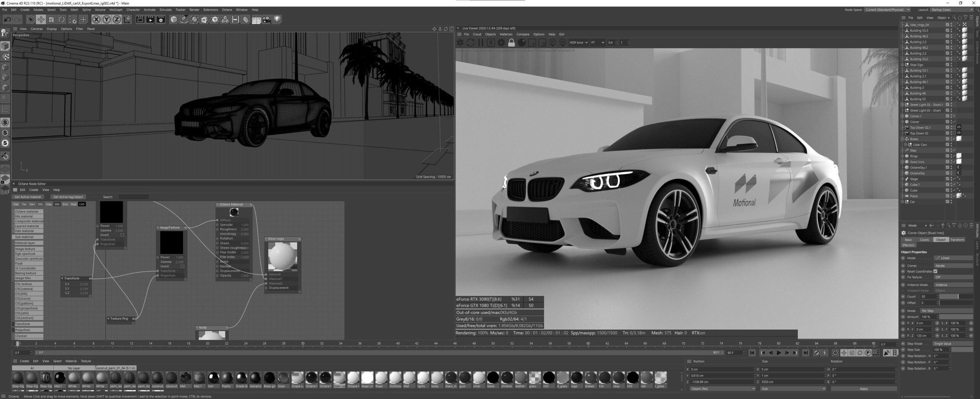980x399 pixels.
Task: Open the Octane menu in main menu bar
Action: pyautogui.click(x=227, y=10)
